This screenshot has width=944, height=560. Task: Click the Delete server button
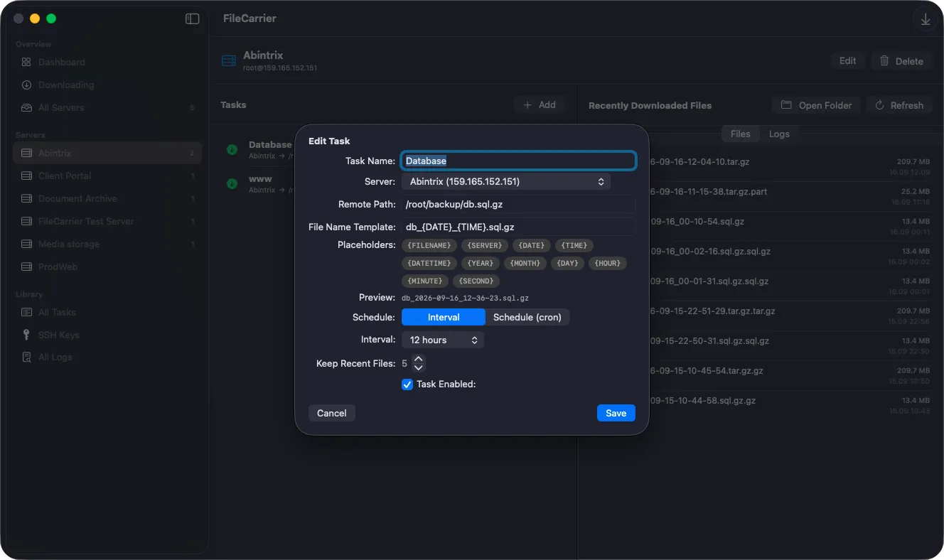click(901, 61)
